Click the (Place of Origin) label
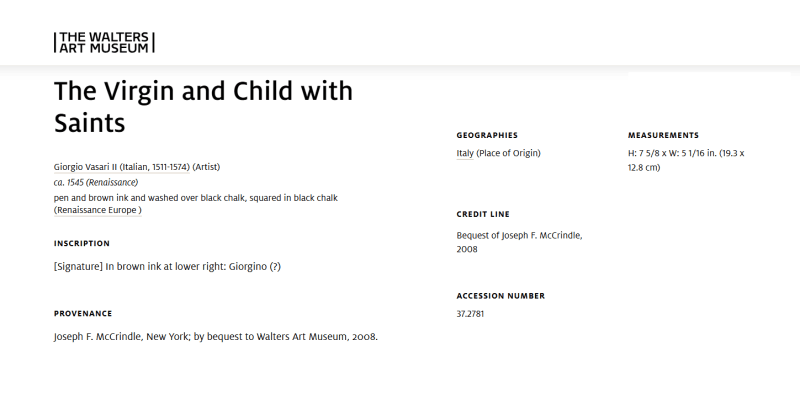The width and height of the screenshot is (800, 404). pyautogui.click(x=508, y=153)
